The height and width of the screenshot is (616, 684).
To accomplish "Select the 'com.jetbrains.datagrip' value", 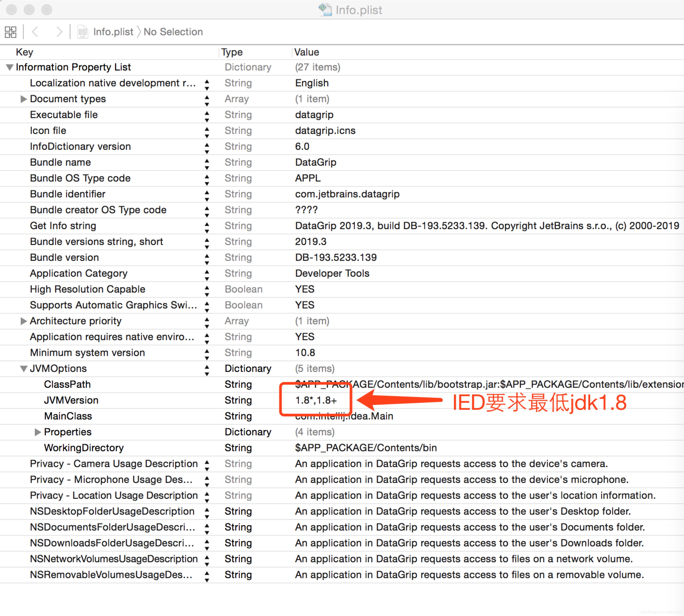I will [x=347, y=194].
